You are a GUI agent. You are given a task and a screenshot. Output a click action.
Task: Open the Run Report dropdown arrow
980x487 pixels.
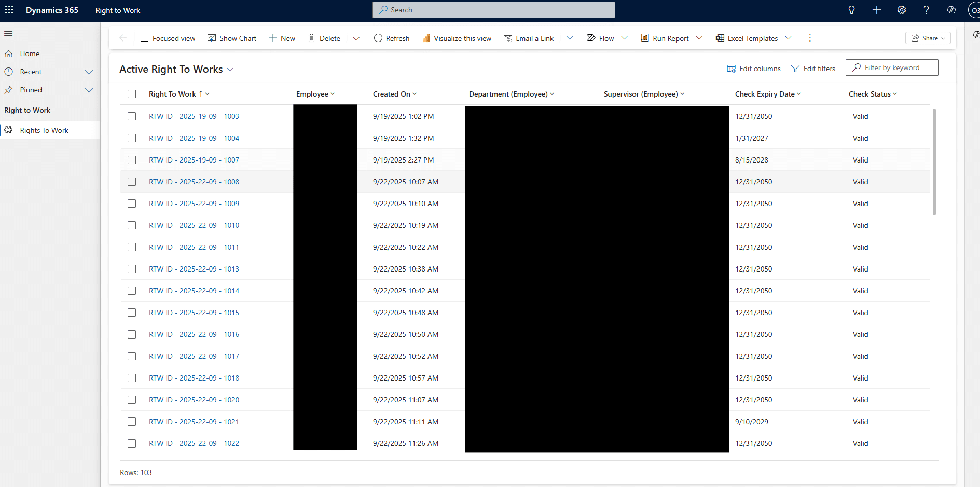pyautogui.click(x=699, y=38)
